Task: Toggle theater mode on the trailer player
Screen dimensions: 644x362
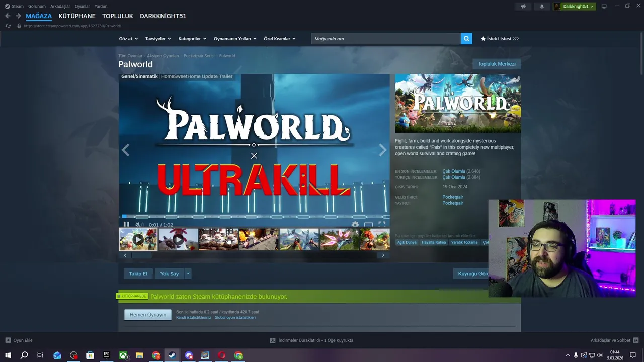Action: (369, 224)
